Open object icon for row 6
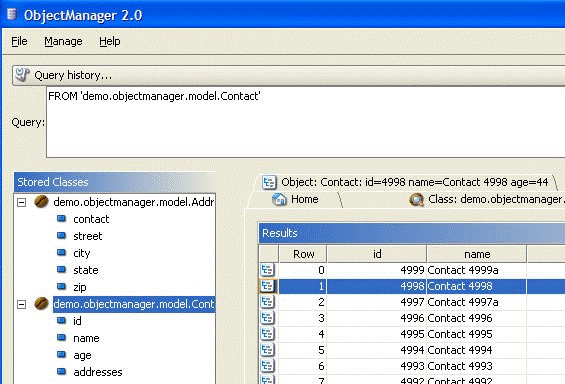 (x=267, y=366)
